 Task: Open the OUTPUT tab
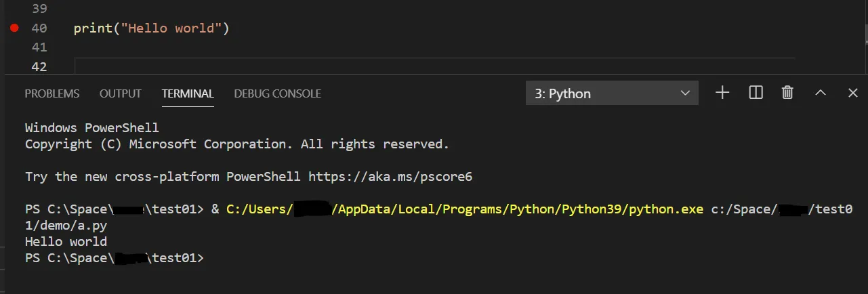[121, 93]
